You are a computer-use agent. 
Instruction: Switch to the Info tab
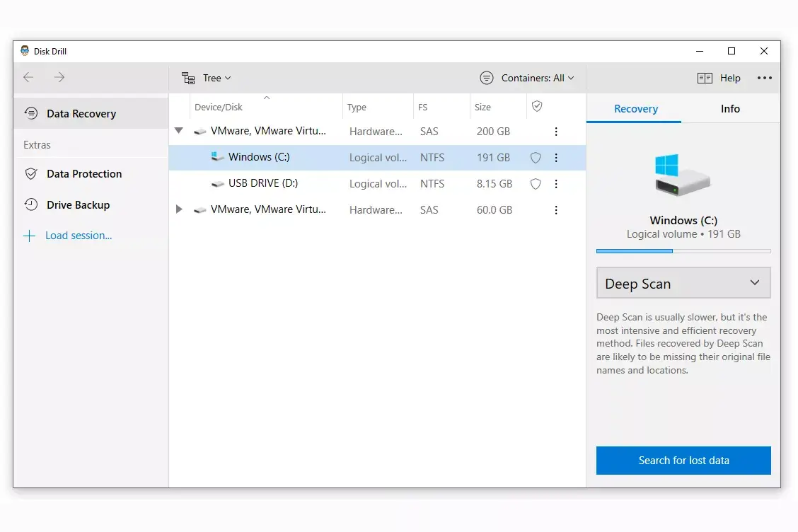[x=730, y=109]
